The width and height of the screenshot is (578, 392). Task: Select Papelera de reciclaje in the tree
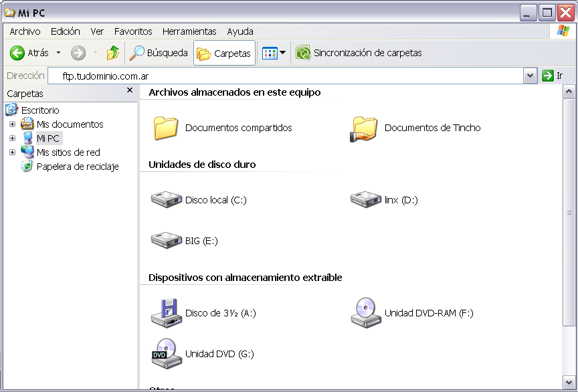tap(78, 167)
